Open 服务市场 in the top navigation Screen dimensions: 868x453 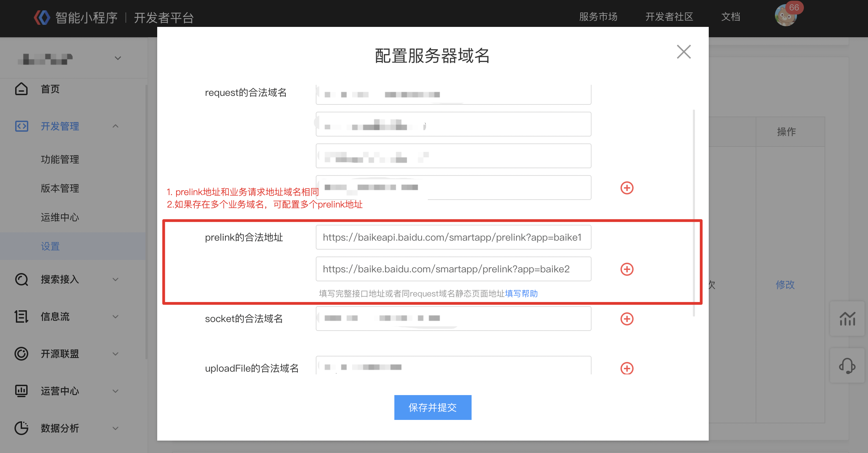(x=598, y=17)
